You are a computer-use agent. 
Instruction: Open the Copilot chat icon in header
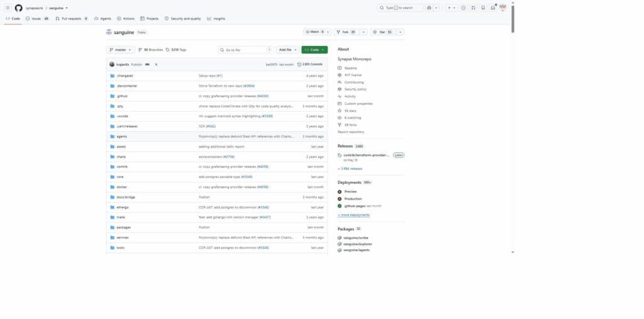[429, 8]
